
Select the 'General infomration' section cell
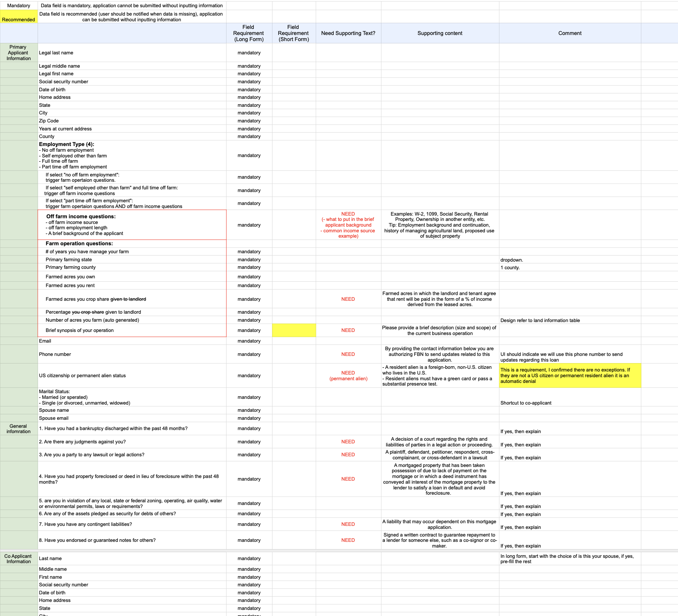(19, 429)
